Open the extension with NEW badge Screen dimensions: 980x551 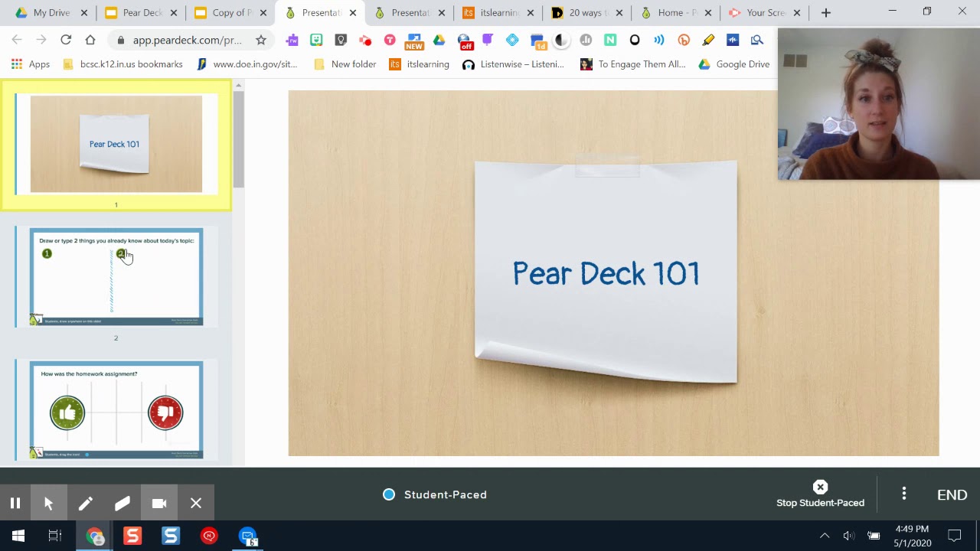414,41
